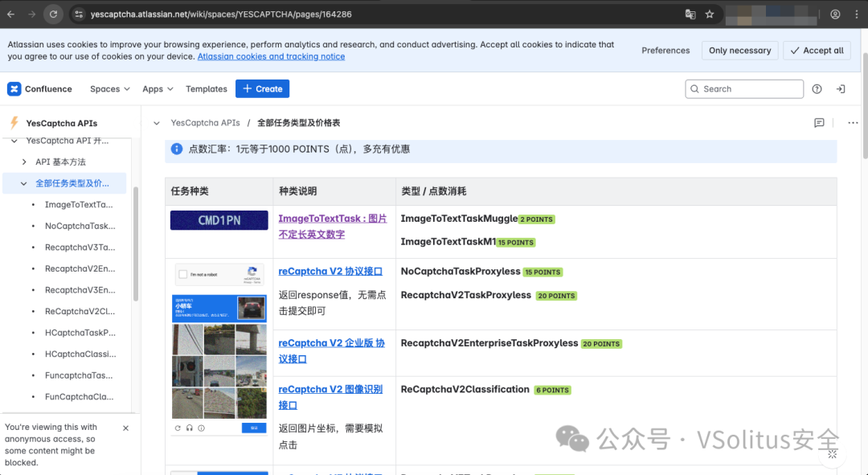Click the captcha refresh icon in image
This screenshot has width=868, height=475.
178,428
